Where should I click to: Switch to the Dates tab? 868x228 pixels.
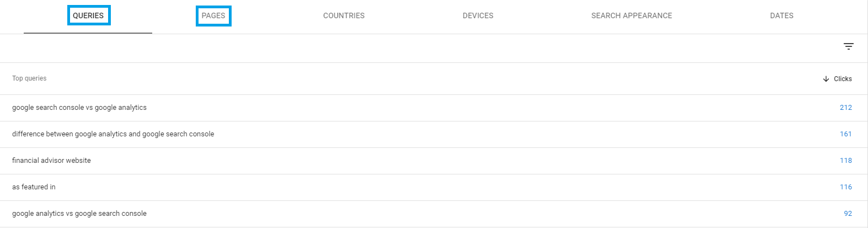pyautogui.click(x=781, y=16)
